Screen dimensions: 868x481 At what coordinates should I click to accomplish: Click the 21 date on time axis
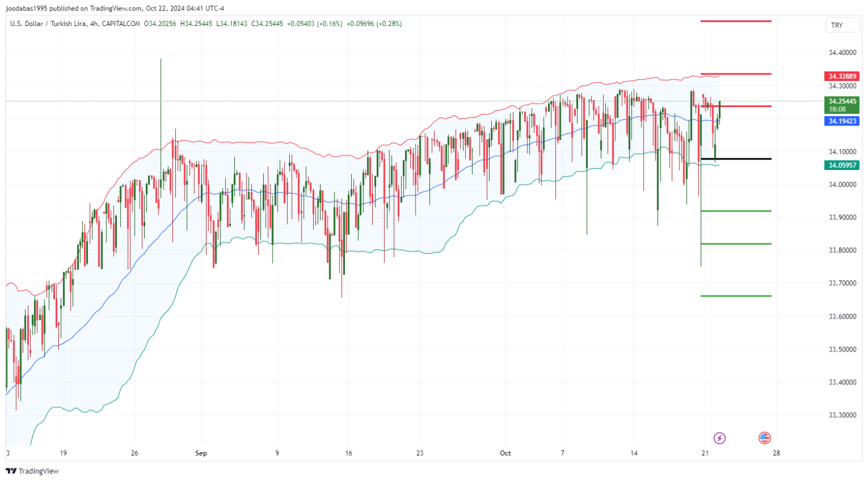(704, 453)
